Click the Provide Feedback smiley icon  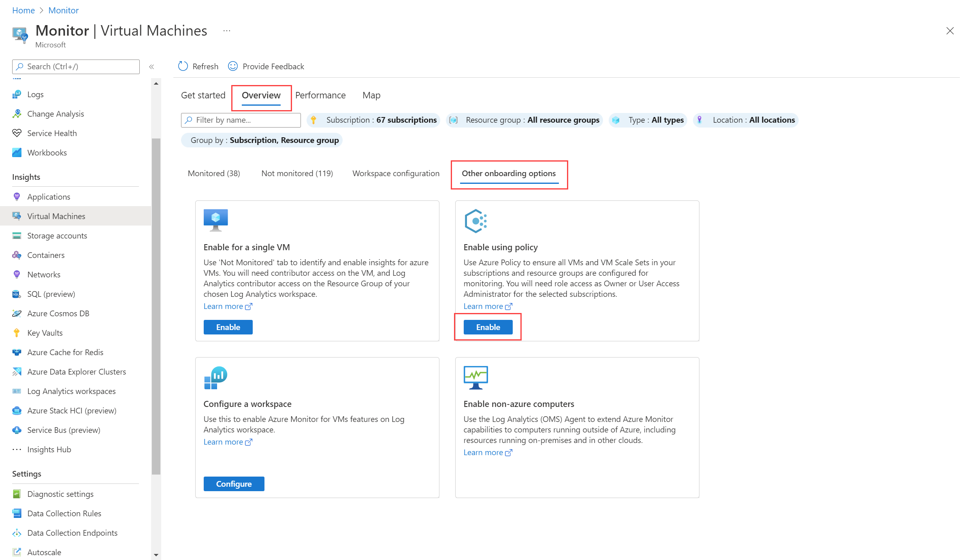(233, 66)
